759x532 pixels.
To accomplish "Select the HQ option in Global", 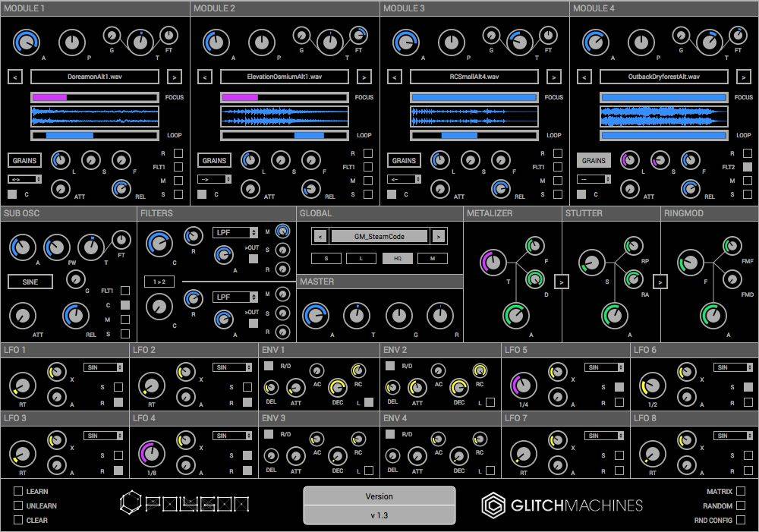I will pyautogui.click(x=397, y=258).
